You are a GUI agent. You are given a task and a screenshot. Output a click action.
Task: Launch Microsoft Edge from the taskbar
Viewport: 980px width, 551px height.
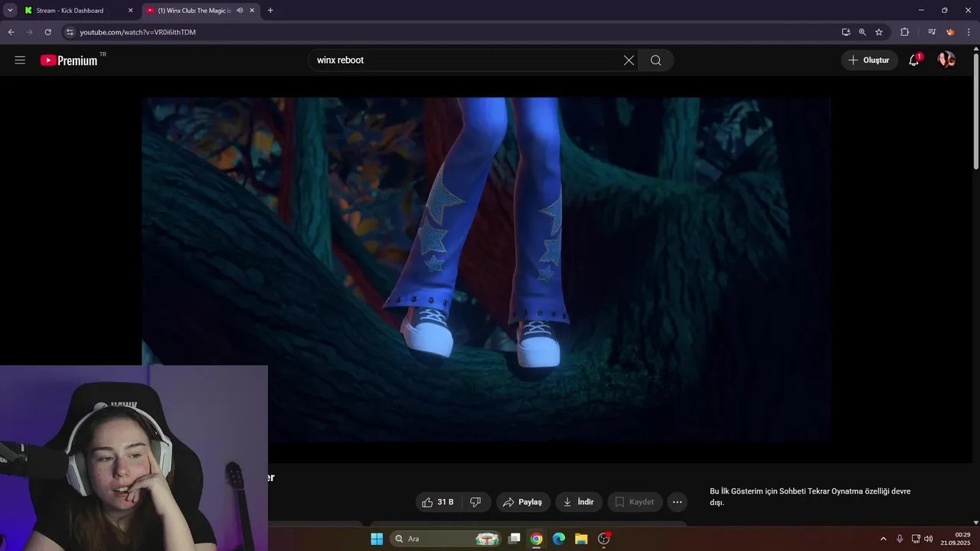tap(559, 539)
